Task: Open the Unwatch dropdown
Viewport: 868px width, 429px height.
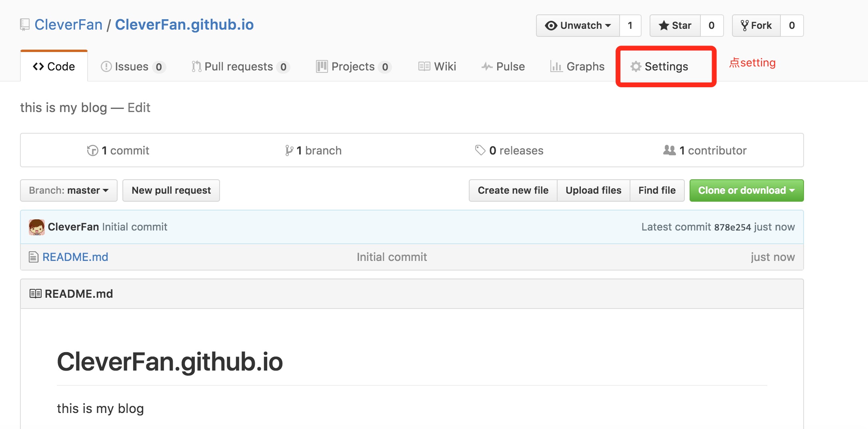Action: (578, 26)
